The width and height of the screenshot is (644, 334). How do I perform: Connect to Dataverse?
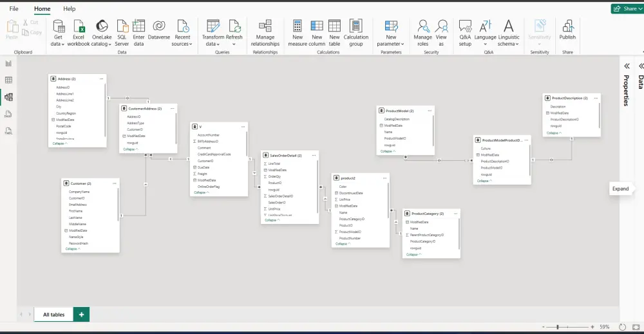[159, 30]
